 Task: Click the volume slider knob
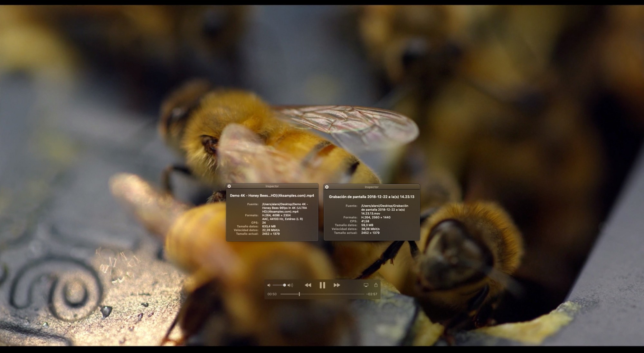[x=284, y=285]
